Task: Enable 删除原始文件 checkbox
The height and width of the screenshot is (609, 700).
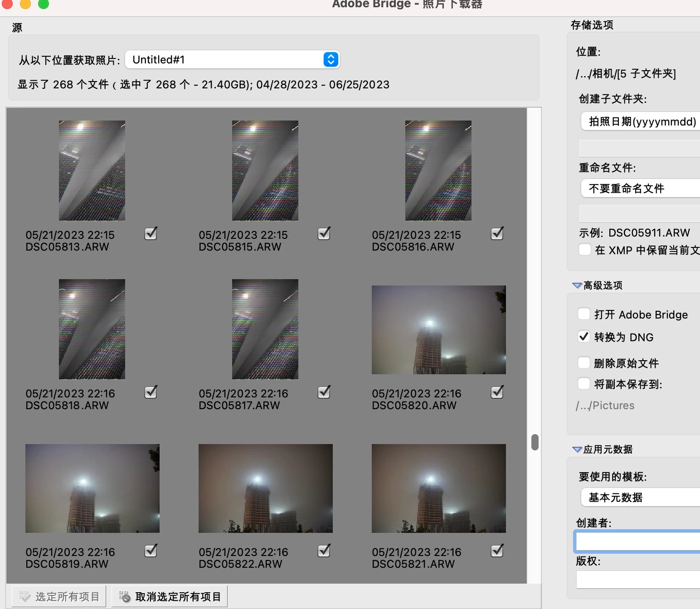Action: click(x=583, y=362)
